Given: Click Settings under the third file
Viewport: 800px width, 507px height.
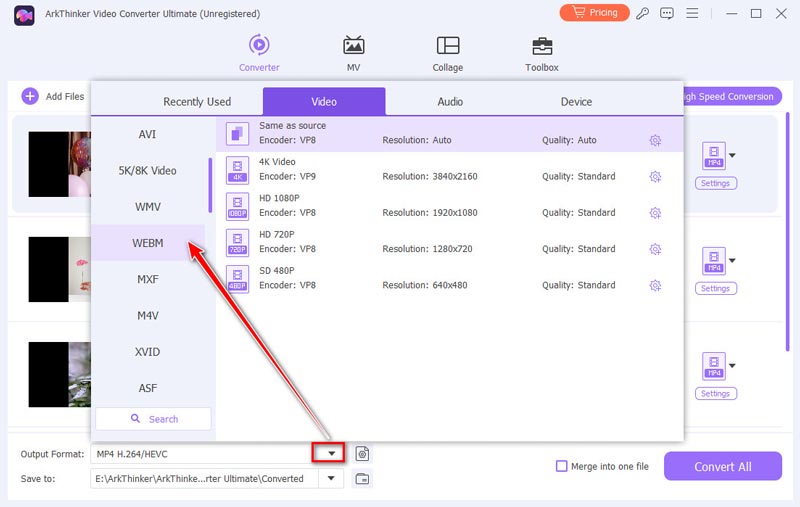Looking at the screenshot, I should 715,393.
